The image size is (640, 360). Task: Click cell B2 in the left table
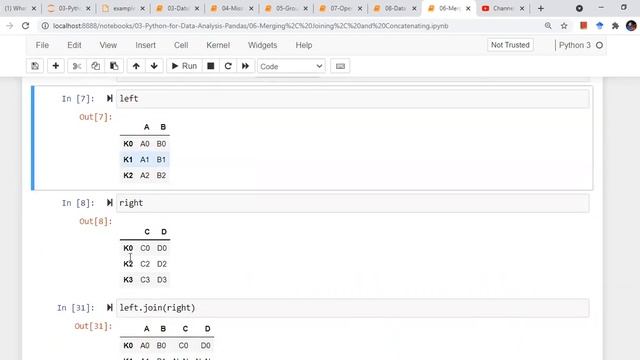161,176
